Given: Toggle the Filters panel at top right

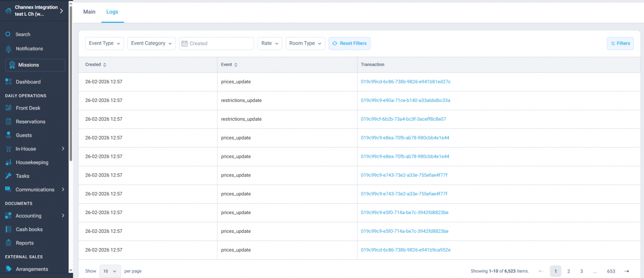Looking at the screenshot, I should tap(620, 43).
